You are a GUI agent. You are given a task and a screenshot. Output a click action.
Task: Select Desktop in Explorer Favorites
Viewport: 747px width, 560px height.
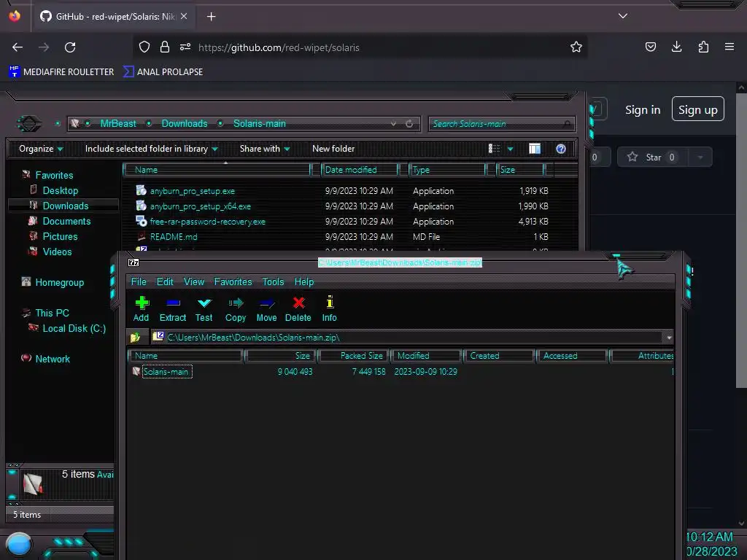[x=60, y=190]
